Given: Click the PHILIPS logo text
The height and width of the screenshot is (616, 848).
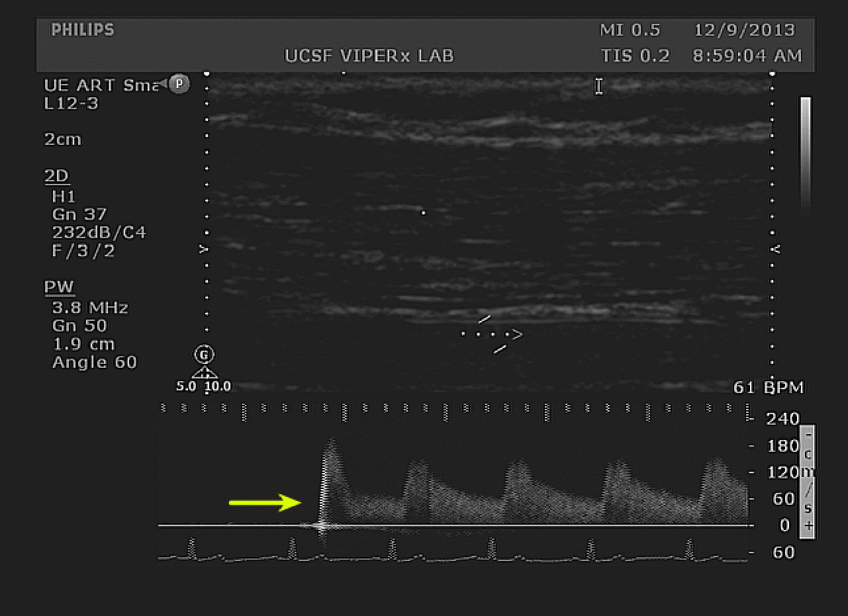Looking at the screenshot, I should tap(83, 30).
